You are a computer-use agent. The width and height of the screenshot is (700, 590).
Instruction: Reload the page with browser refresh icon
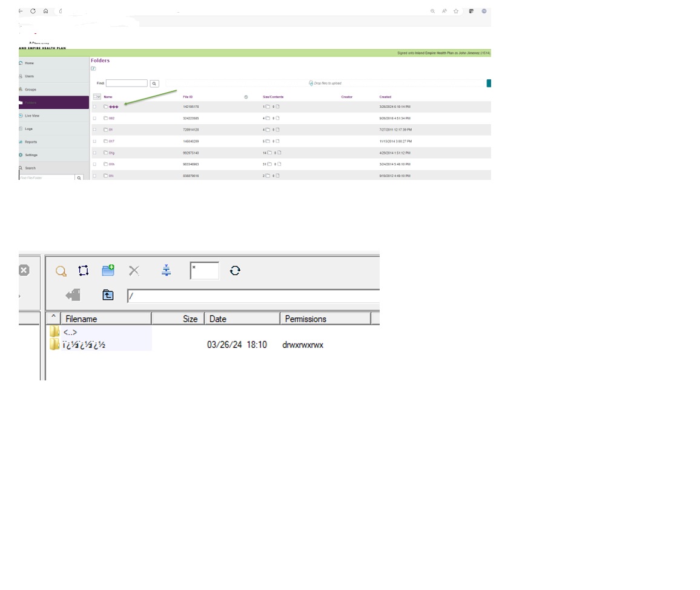pos(33,11)
